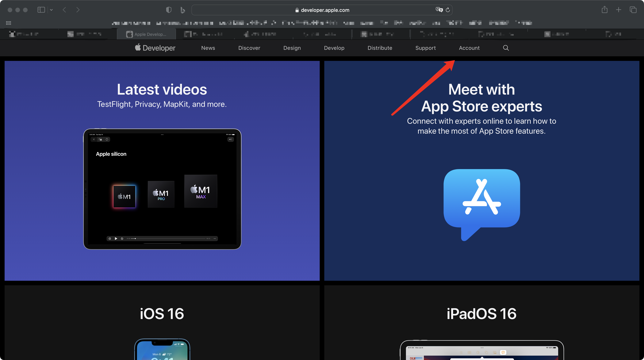Click the Apple Developer logo
Viewport: 644px width, 360px height.
(155, 47)
